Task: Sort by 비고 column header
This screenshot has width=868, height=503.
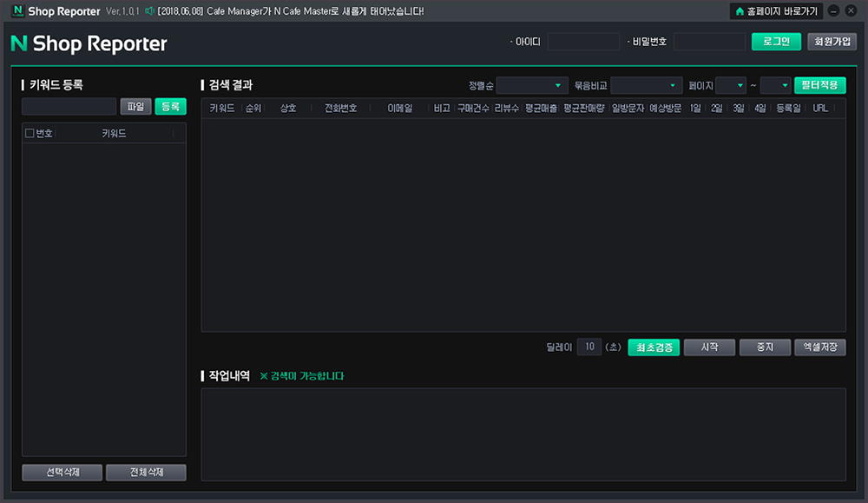Action: coord(442,108)
